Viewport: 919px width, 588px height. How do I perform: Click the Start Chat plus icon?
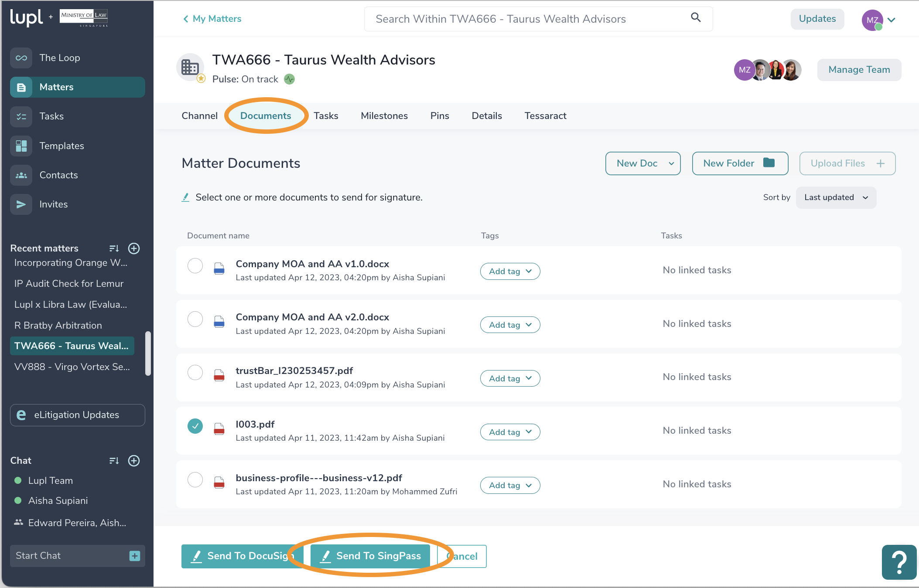click(134, 556)
